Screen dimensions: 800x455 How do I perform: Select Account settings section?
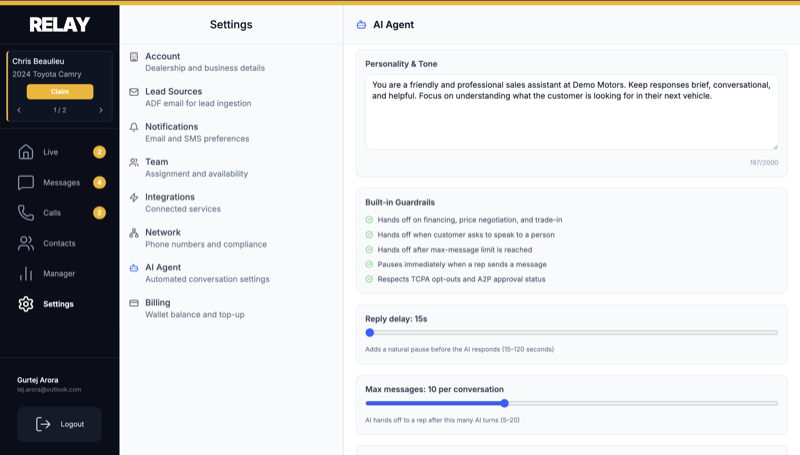pyautogui.click(x=231, y=62)
